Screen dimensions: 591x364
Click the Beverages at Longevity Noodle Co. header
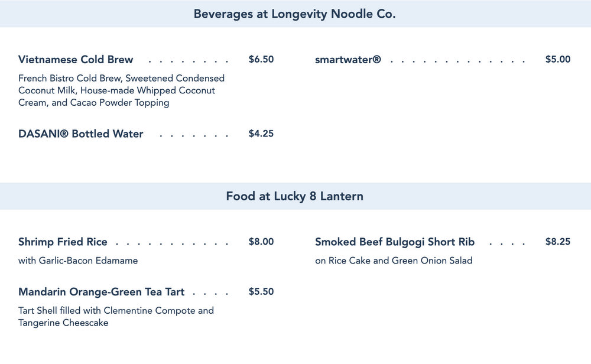[295, 14]
